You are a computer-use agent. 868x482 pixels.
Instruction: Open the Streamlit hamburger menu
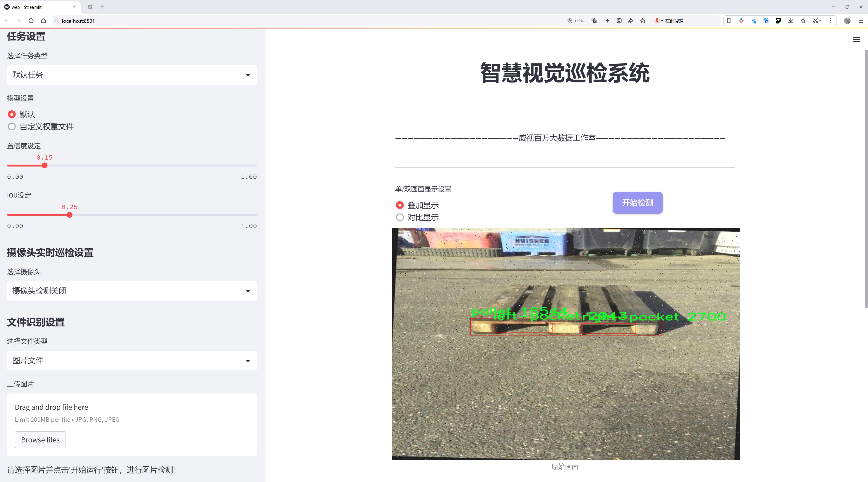[x=856, y=40]
